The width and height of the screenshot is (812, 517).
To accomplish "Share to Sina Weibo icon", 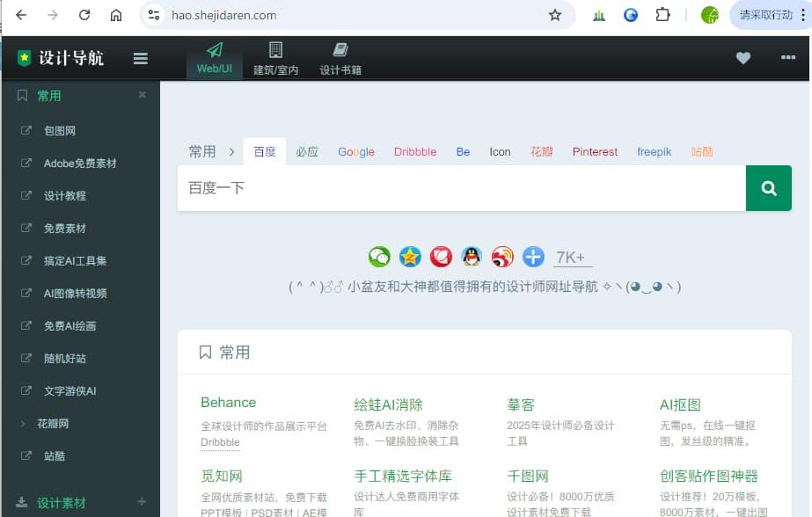I will tap(502, 257).
